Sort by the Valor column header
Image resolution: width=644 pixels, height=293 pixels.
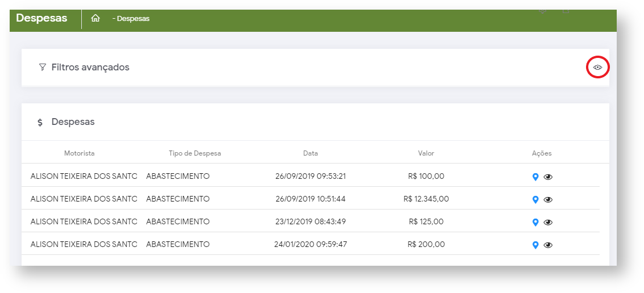(x=426, y=153)
